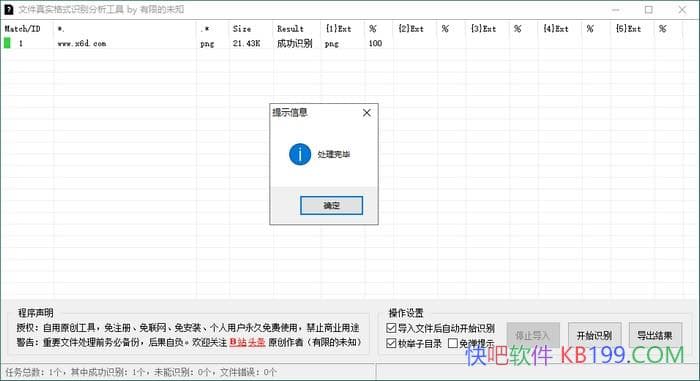The width and height of the screenshot is (700, 381).
Task: Click the Match/ID column header
Action: click(22, 29)
